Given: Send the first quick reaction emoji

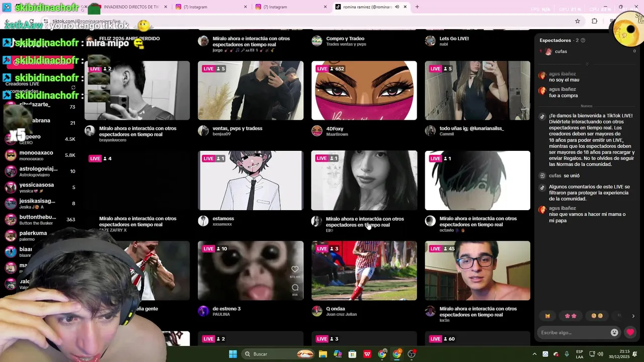Looking at the screenshot, I should point(547,316).
